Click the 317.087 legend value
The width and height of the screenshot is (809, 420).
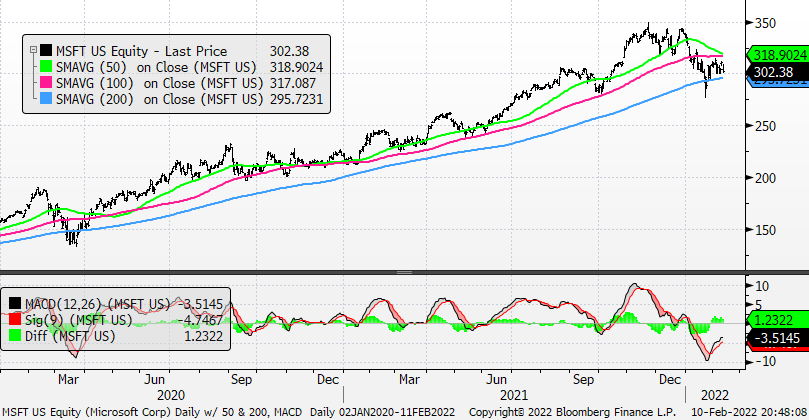(293, 83)
